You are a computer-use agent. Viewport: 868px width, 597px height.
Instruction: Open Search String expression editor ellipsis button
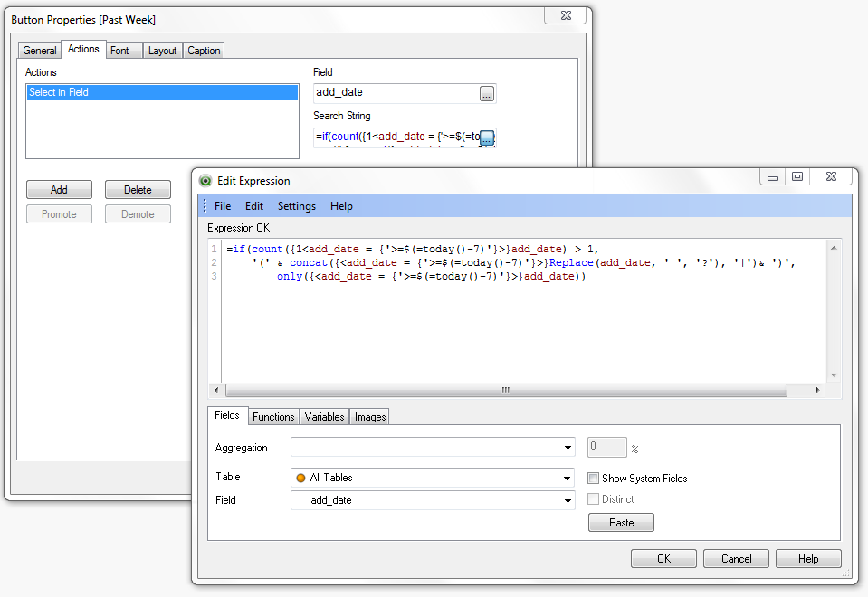(x=487, y=137)
